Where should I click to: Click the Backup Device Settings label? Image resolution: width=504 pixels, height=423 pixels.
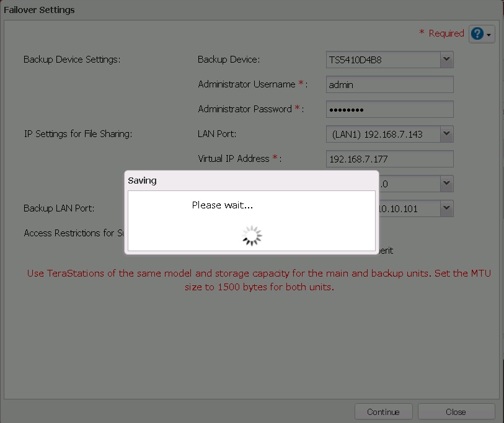72,60
